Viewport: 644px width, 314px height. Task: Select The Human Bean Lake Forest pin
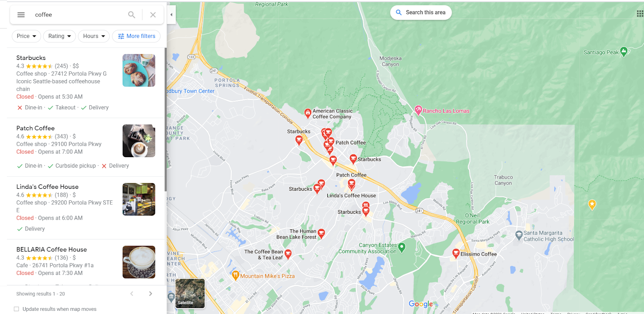coord(321,234)
